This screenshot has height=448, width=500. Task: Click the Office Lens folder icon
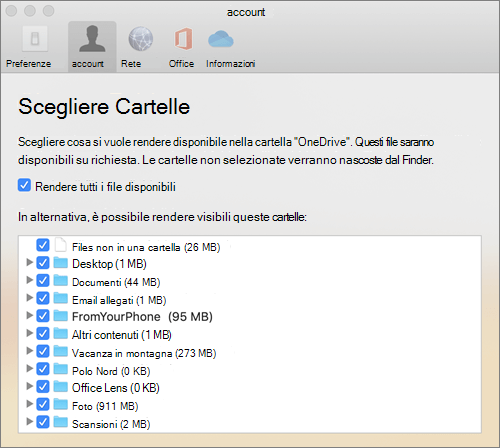tap(61, 387)
